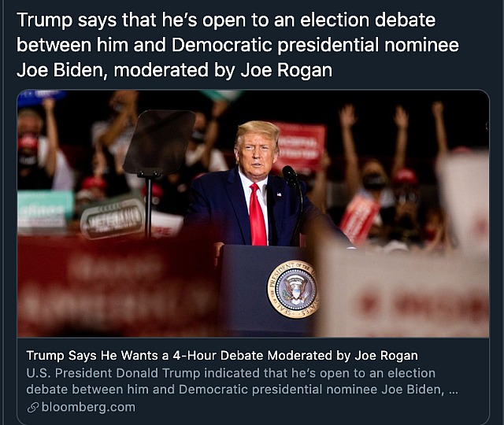Click 'Democratic presidential nominee' in tweet text
The width and height of the screenshot is (504, 425).
[x=315, y=45]
